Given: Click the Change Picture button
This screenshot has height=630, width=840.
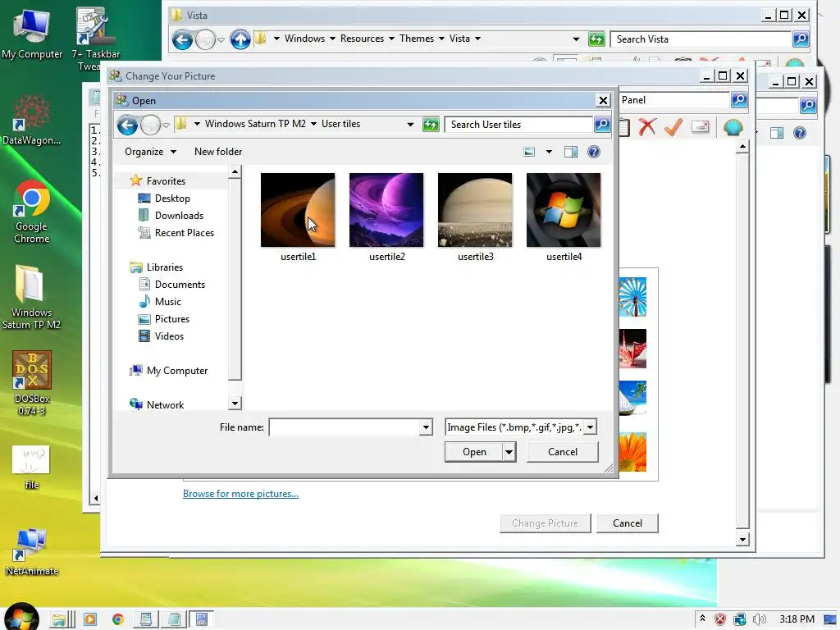Looking at the screenshot, I should [545, 523].
